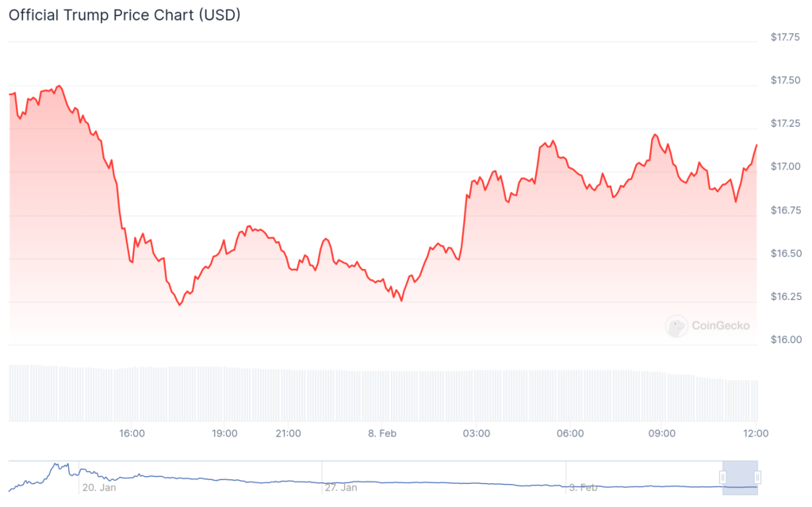The image size is (812, 507).
Task: Click the CoinGecko gecko logo icon
Action: tap(676, 325)
